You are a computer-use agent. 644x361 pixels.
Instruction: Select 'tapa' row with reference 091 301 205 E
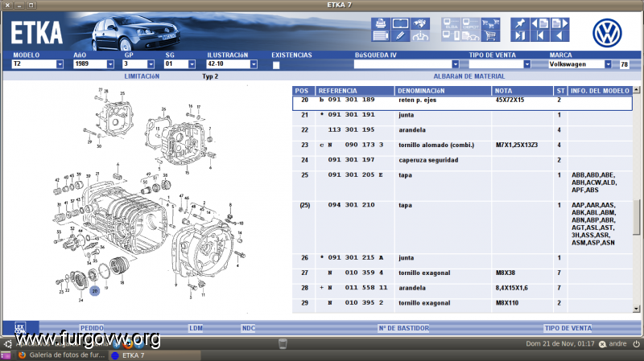(x=462, y=186)
